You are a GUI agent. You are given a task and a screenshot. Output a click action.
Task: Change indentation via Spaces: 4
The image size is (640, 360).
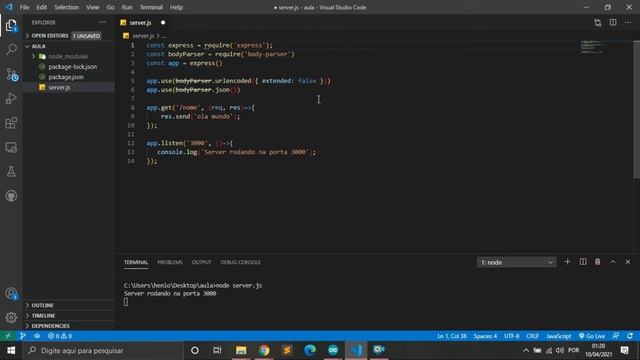[485, 336]
